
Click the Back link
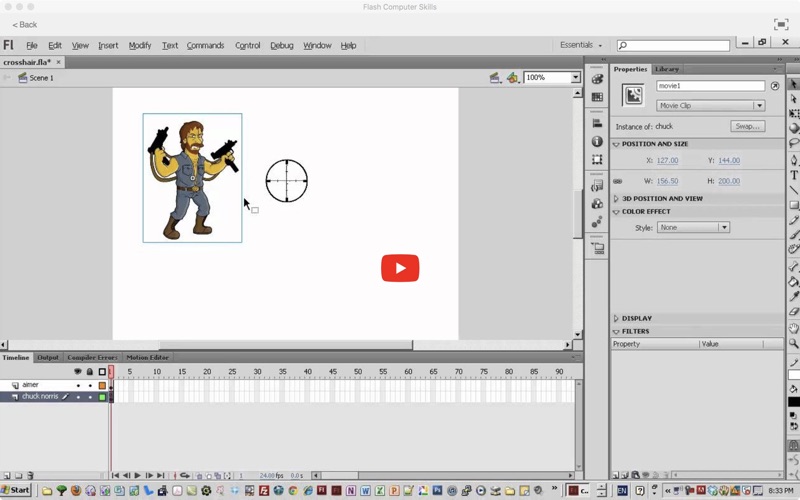pyautogui.click(x=24, y=24)
